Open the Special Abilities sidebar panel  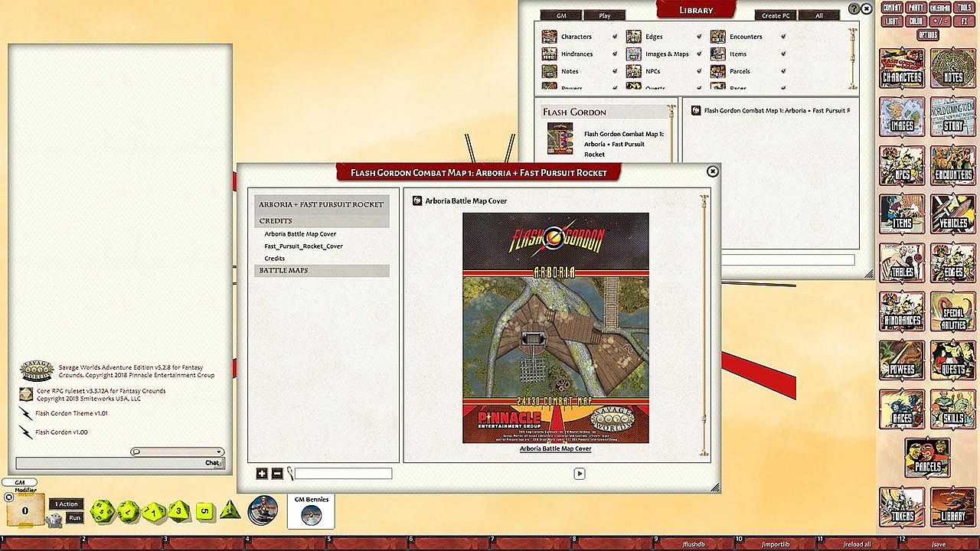(x=952, y=312)
